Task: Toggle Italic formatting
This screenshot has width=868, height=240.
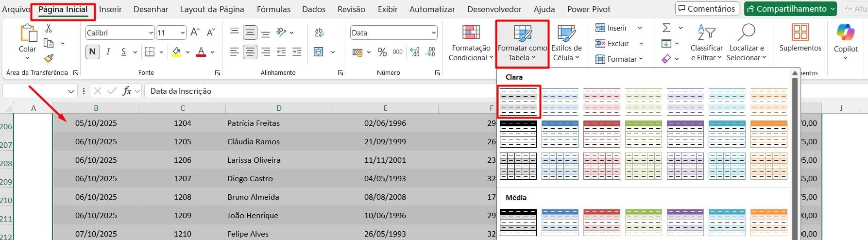Action: pos(108,52)
